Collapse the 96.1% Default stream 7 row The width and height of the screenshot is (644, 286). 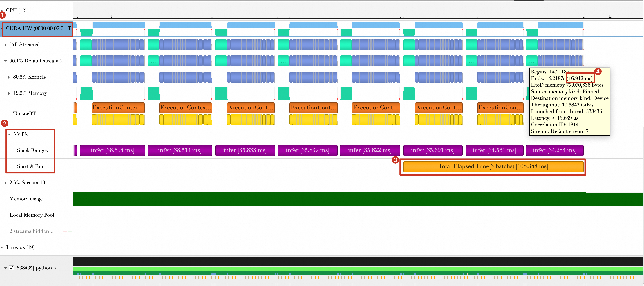pyautogui.click(x=6, y=61)
